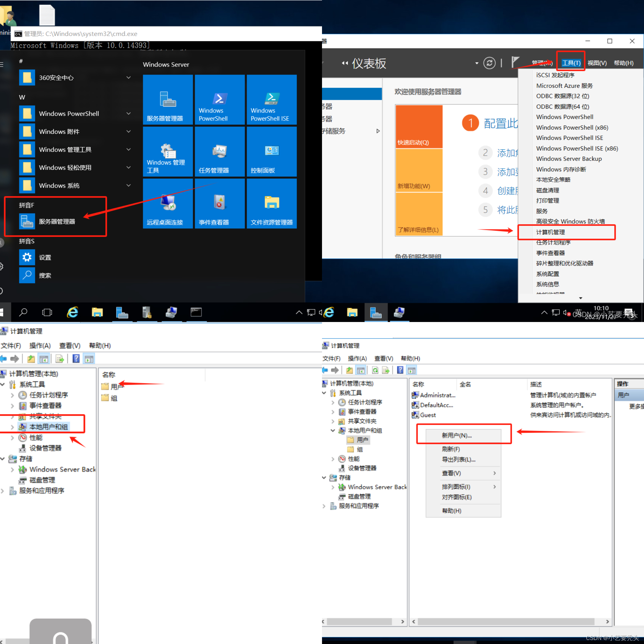The width and height of the screenshot is (644, 644).
Task: Choose 新用户(N)... from context menu
Action: [456, 435]
